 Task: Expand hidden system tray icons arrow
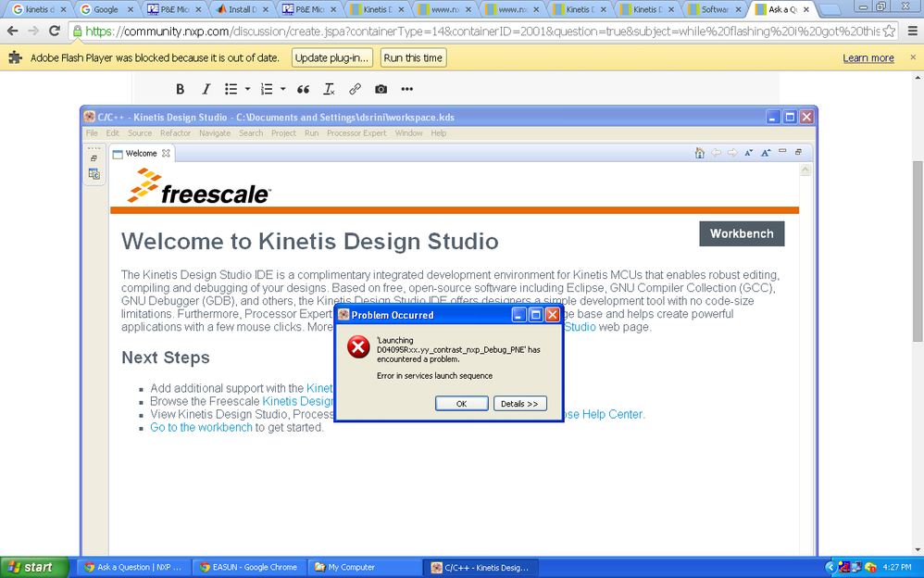(x=830, y=568)
